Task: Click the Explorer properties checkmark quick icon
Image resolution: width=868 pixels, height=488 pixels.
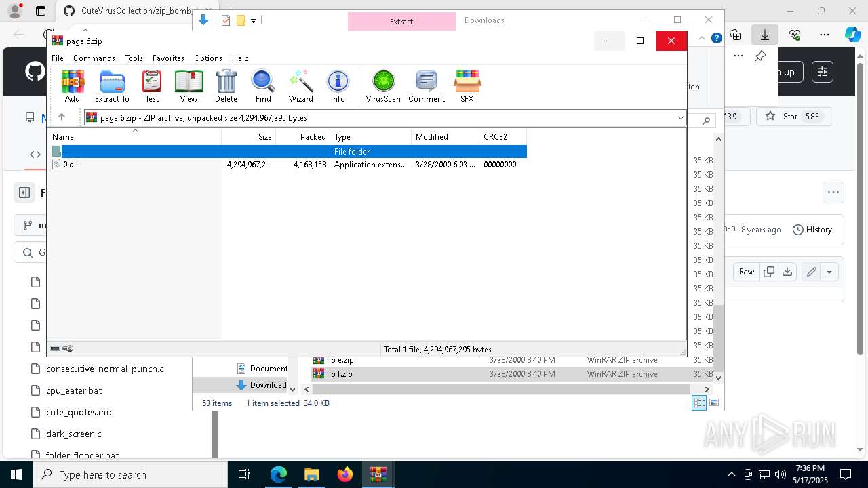Action: click(226, 21)
